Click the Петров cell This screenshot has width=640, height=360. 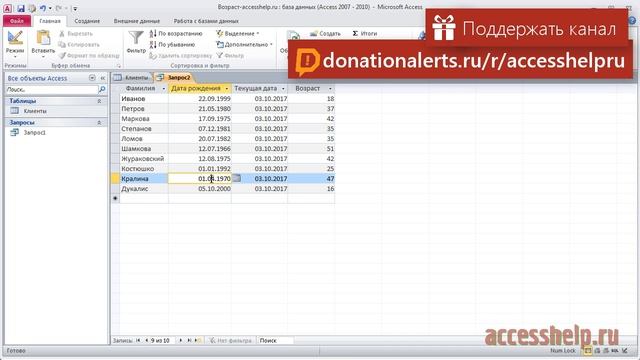(144, 109)
